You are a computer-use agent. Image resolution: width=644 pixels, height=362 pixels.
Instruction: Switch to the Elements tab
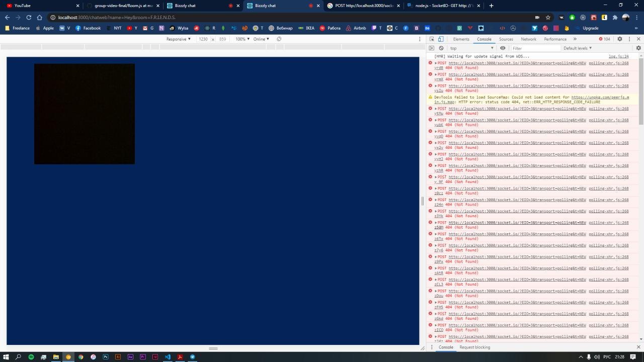[461, 39]
